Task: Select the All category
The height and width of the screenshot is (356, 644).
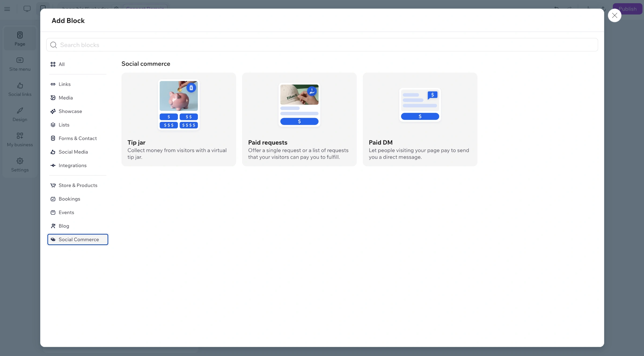Action: (x=78, y=64)
